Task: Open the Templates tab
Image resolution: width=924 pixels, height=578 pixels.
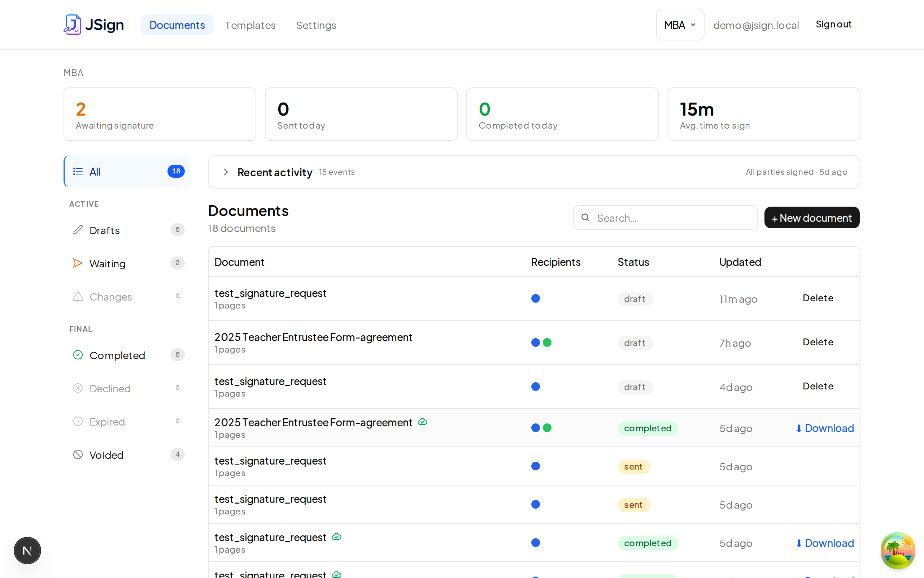Action: [250, 25]
